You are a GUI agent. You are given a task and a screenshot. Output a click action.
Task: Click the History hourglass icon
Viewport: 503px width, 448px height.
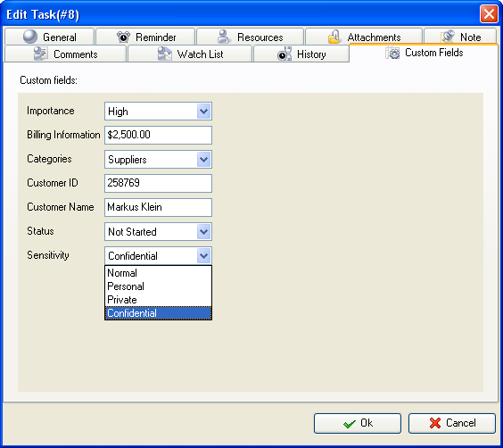point(284,54)
